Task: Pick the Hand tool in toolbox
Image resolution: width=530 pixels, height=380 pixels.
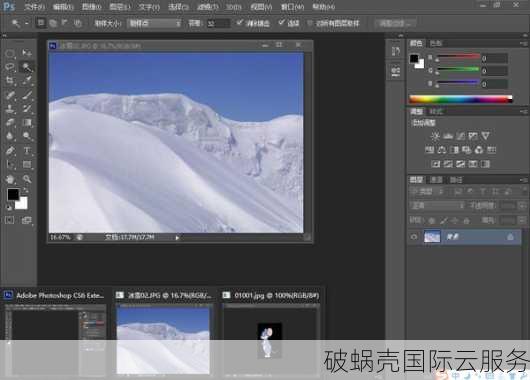Action: coord(10,179)
